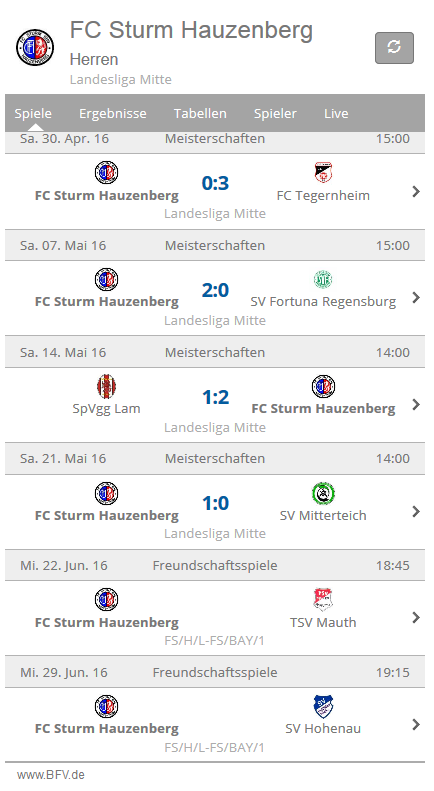Click the refresh button in the header
Screen dimensions: 434x791
(394, 48)
